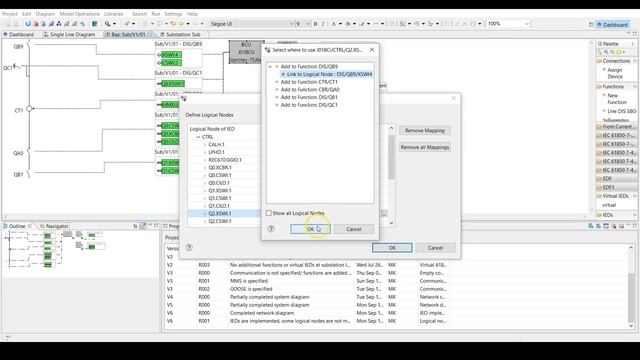The height and width of the screenshot is (360, 640).
Task: Click the New Function palette tool
Action: [x=616, y=99]
